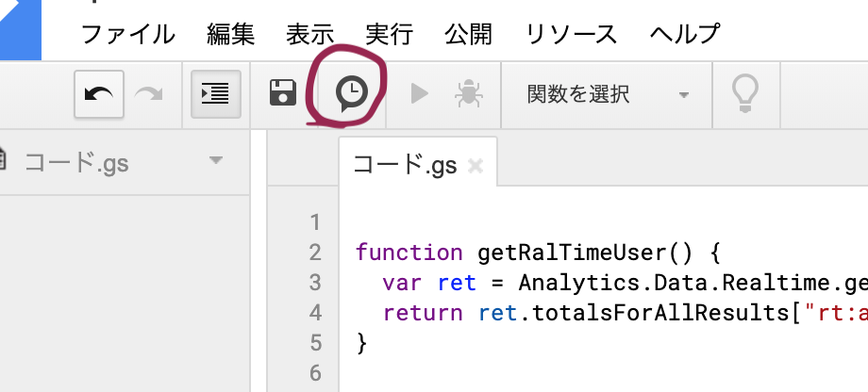Save the script with floppy disk icon
Viewport: 868px width, 392px height.
click(x=283, y=93)
